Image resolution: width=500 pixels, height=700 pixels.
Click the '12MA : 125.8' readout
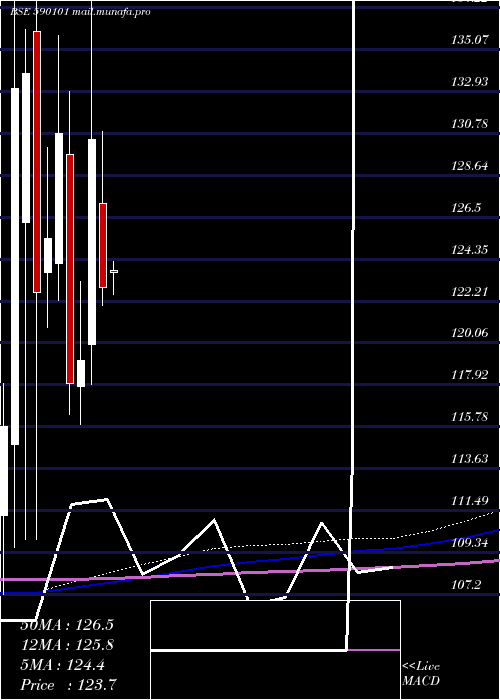67,645
